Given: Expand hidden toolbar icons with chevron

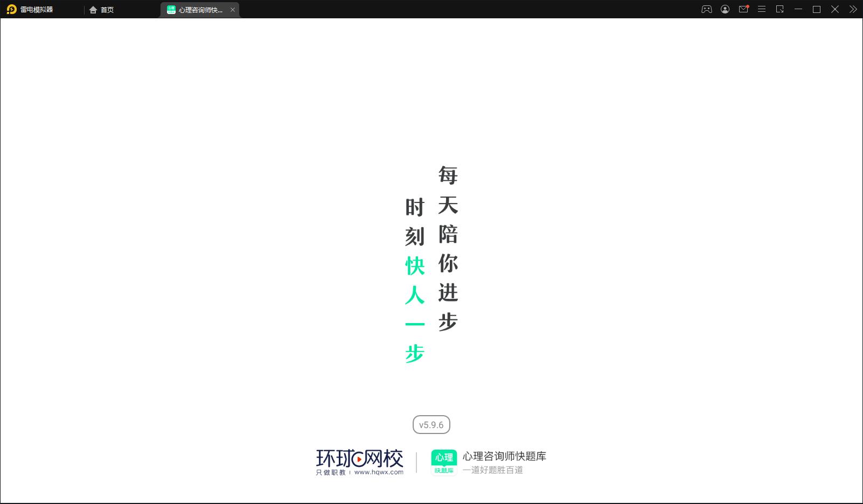Looking at the screenshot, I should pos(853,9).
